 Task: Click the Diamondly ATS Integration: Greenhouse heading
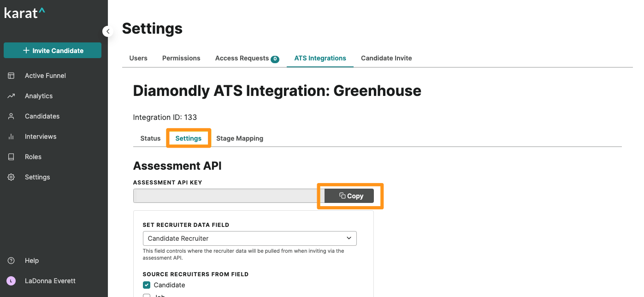[x=277, y=91]
